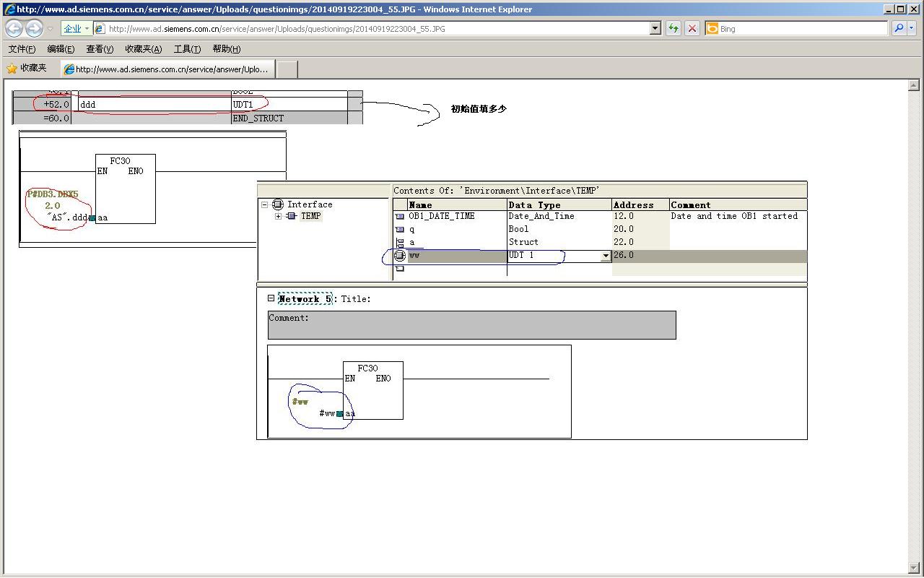Click the green Refresh page icon
Viewport: 924px width, 578px height.
tap(674, 28)
